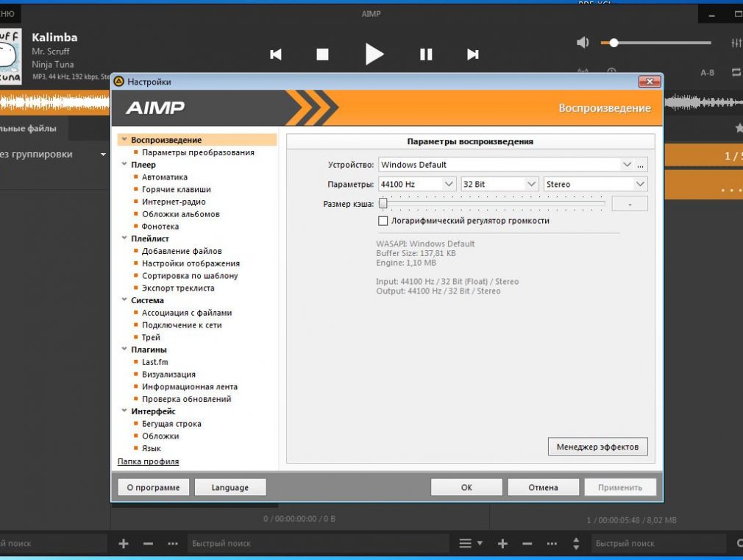Seek within the Kalimba waveform bar
The image size is (743, 560).
click(x=54, y=102)
